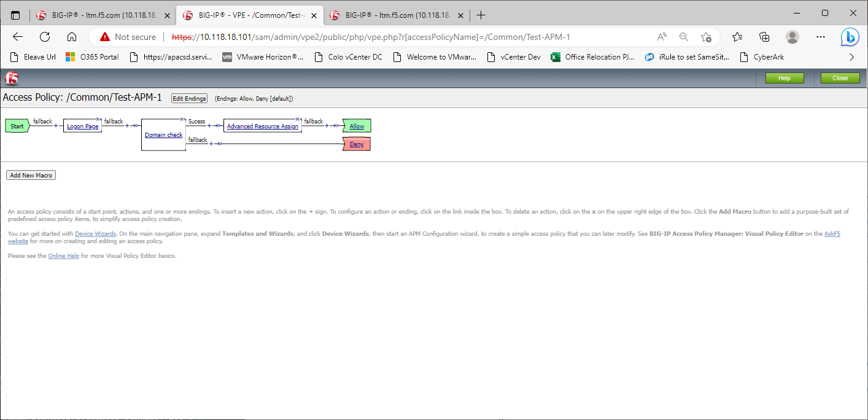The height and width of the screenshot is (420, 868).
Task: Open the VMware Horizon bookmark
Action: coord(263,57)
